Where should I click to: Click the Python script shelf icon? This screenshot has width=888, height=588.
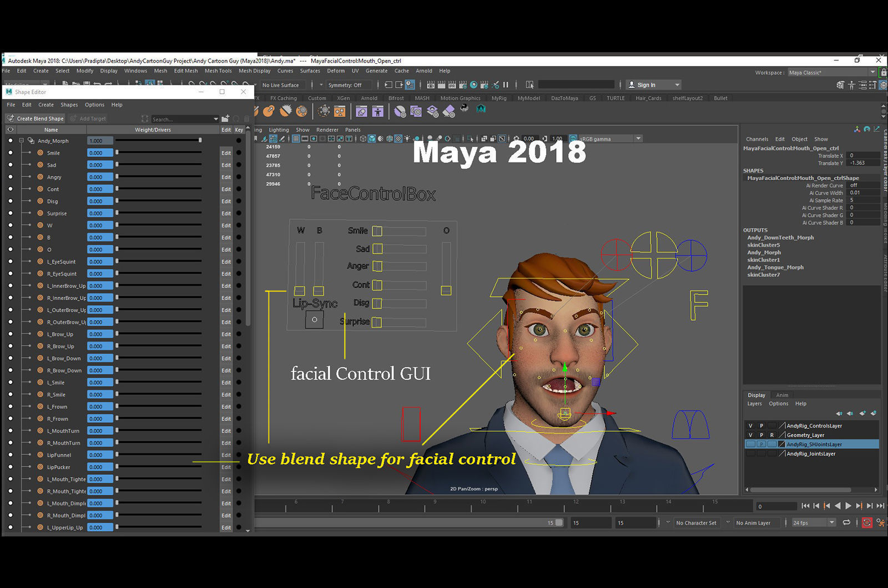pos(465,108)
